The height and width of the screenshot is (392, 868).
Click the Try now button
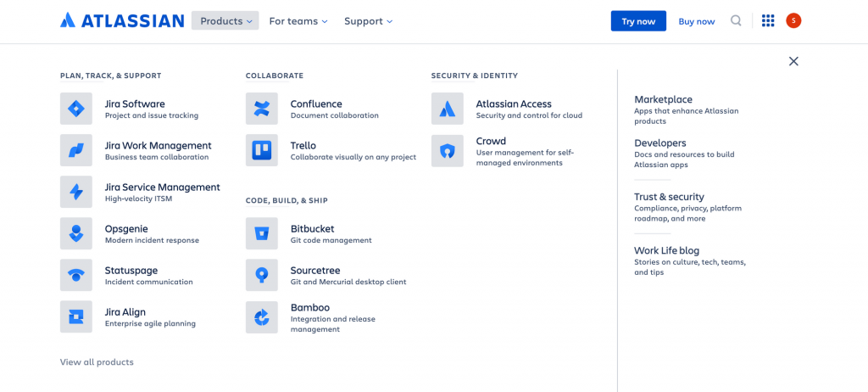tap(638, 21)
